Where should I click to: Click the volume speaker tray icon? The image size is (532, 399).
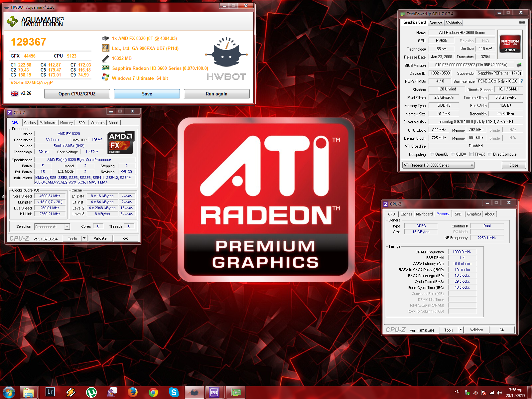pyautogui.click(x=499, y=393)
